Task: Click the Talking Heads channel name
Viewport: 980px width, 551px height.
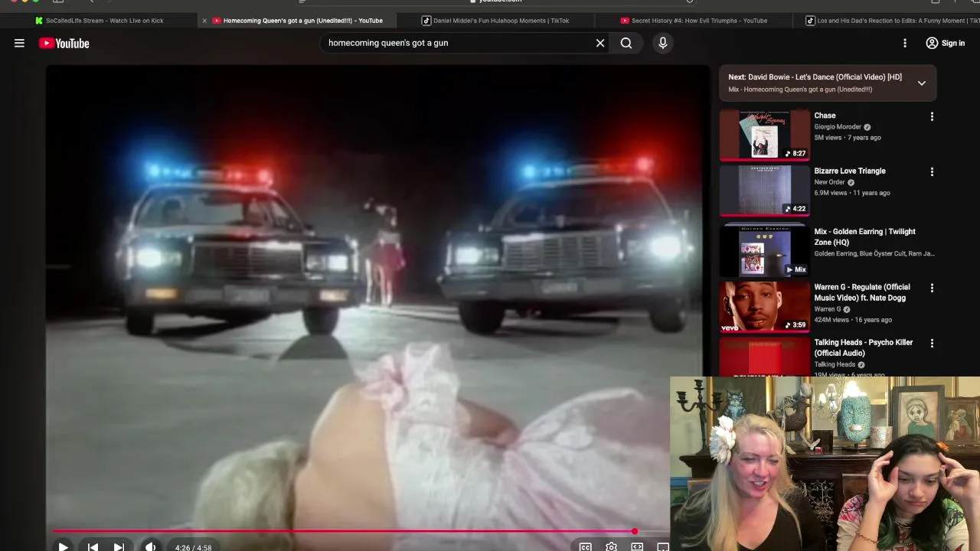Action: (835, 364)
